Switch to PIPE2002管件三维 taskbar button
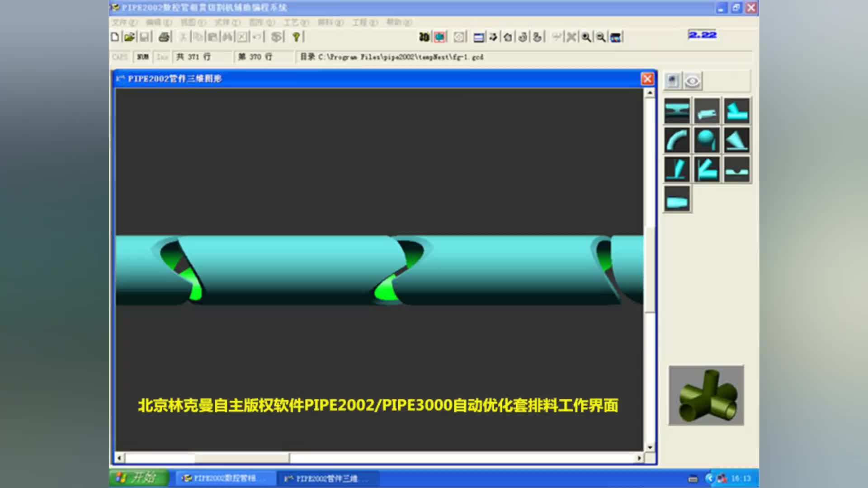The height and width of the screenshot is (488, 868). [x=327, y=478]
